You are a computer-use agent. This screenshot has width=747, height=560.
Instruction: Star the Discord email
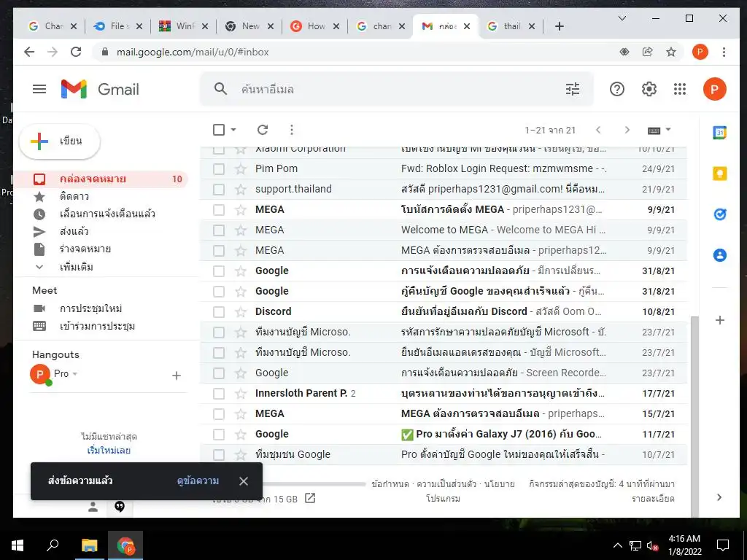click(x=241, y=312)
